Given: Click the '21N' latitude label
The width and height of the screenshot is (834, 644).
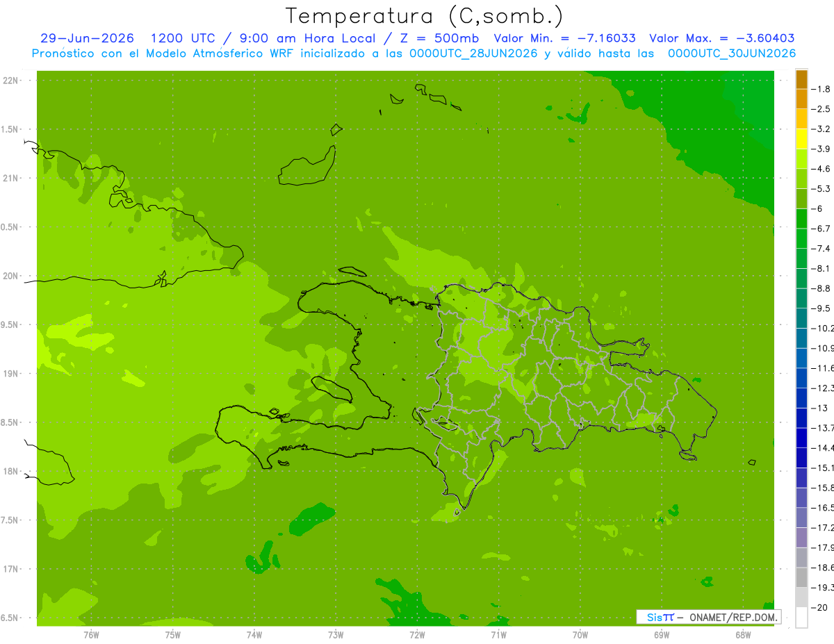Looking at the screenshot, I should 10,179.
